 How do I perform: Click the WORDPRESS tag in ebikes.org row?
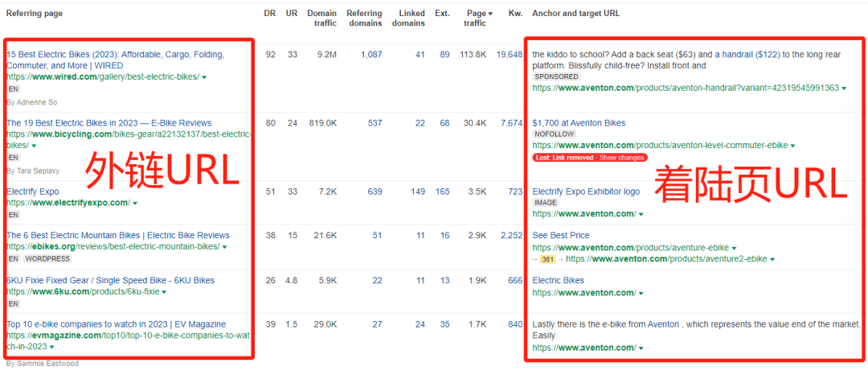pyautogui.click(x=47, y=258)
